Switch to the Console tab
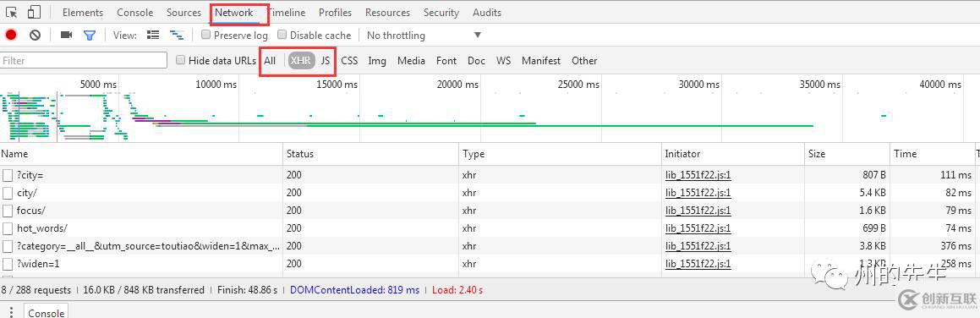 point(135,13)
